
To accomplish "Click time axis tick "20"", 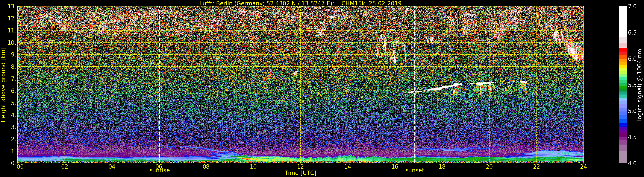I will [489, 166].
